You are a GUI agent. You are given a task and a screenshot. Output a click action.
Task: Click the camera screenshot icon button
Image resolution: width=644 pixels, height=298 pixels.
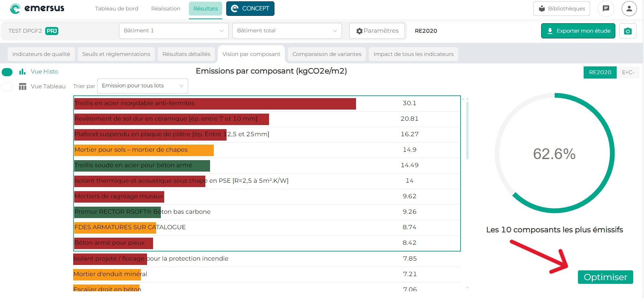click(628, 31)
